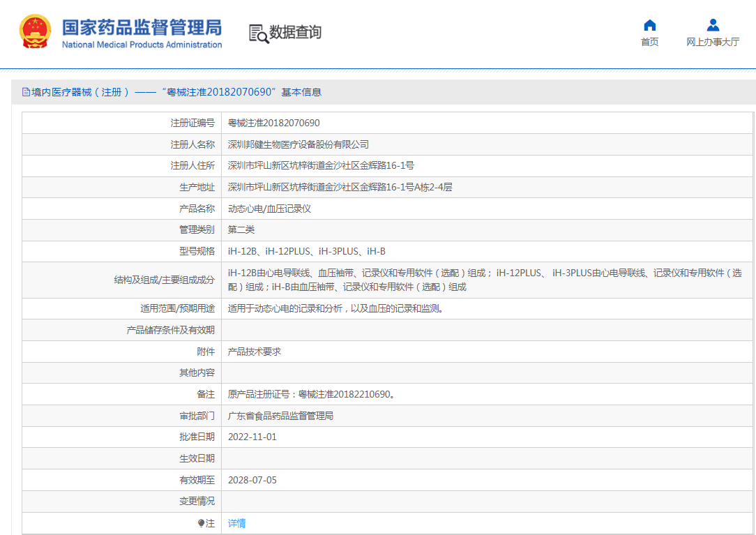The height and width of the screenshot is (535, 756).
Task: Open the 详情 details link
Action: (x=236, y=522)
